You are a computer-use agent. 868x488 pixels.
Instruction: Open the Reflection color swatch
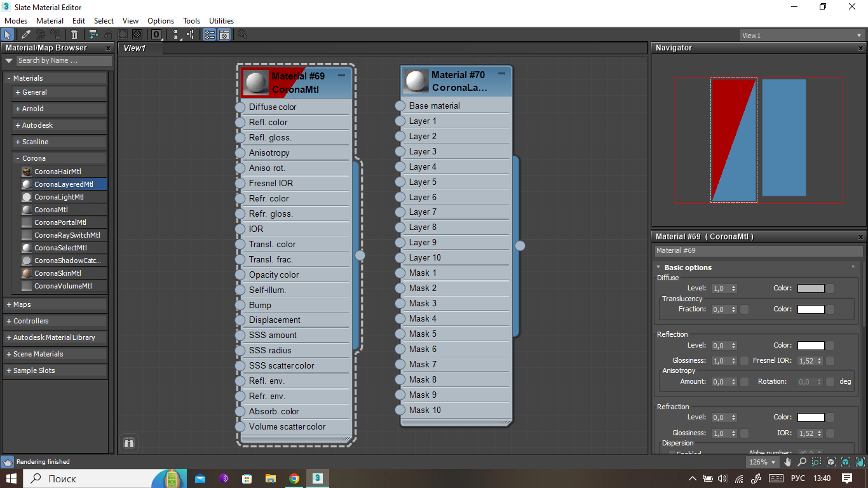pyautogui.click(x=811, y=346)
